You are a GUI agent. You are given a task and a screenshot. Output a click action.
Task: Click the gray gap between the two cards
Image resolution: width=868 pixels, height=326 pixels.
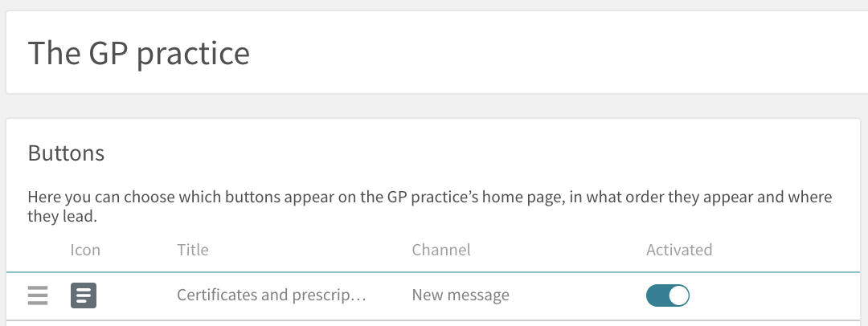coord(434,106)
